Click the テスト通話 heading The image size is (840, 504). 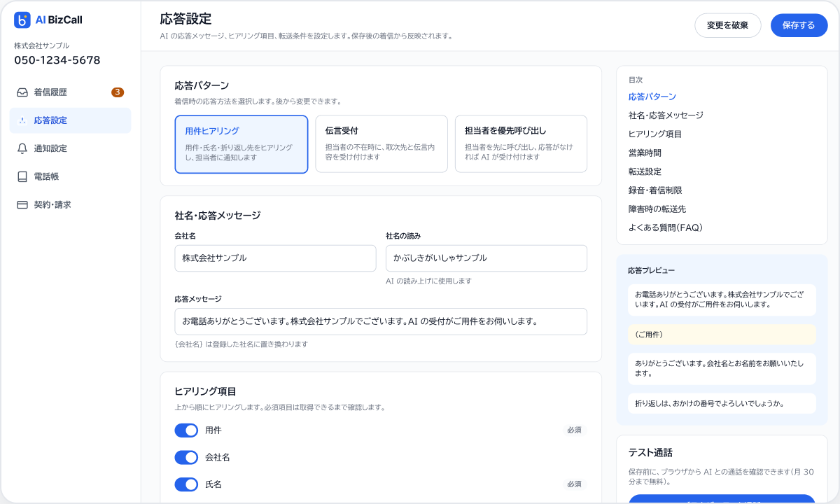pyautogui.click(x=650, y=453)
